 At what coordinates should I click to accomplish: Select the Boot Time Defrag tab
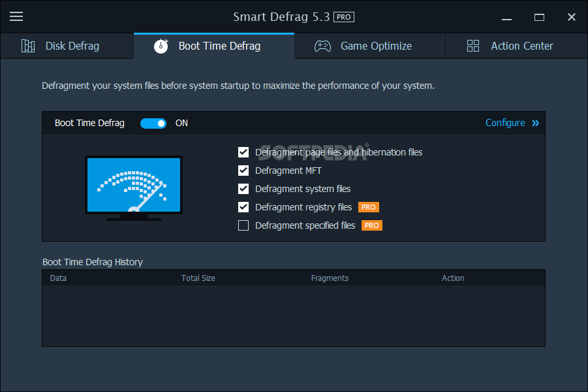click(x=214, y=46)
